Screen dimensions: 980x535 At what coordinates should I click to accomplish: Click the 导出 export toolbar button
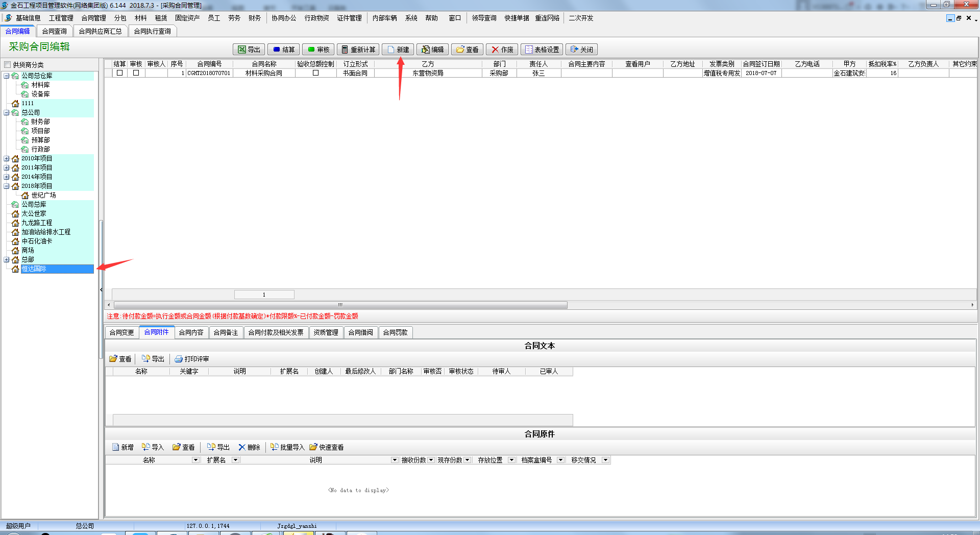point(249,50)
